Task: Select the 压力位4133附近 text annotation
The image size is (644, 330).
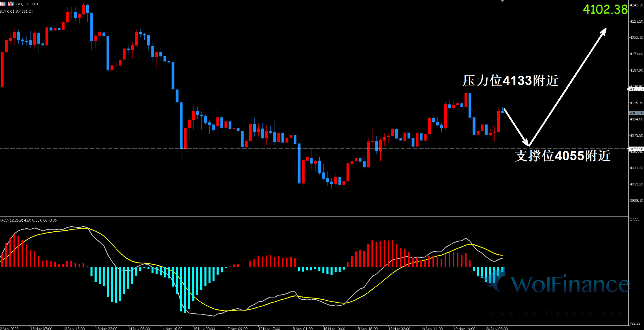Action: pyautogui.click(x=510, y=81)
